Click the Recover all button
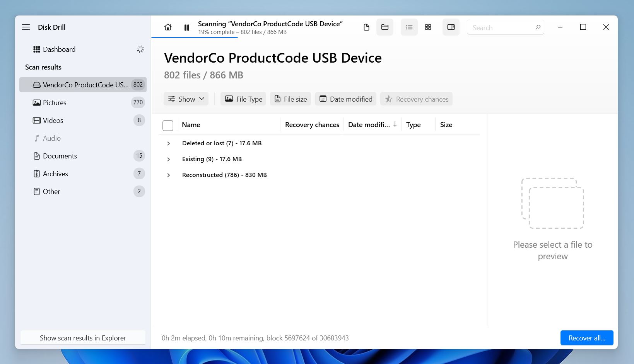The image size is (634, 364). coord(587,338)
